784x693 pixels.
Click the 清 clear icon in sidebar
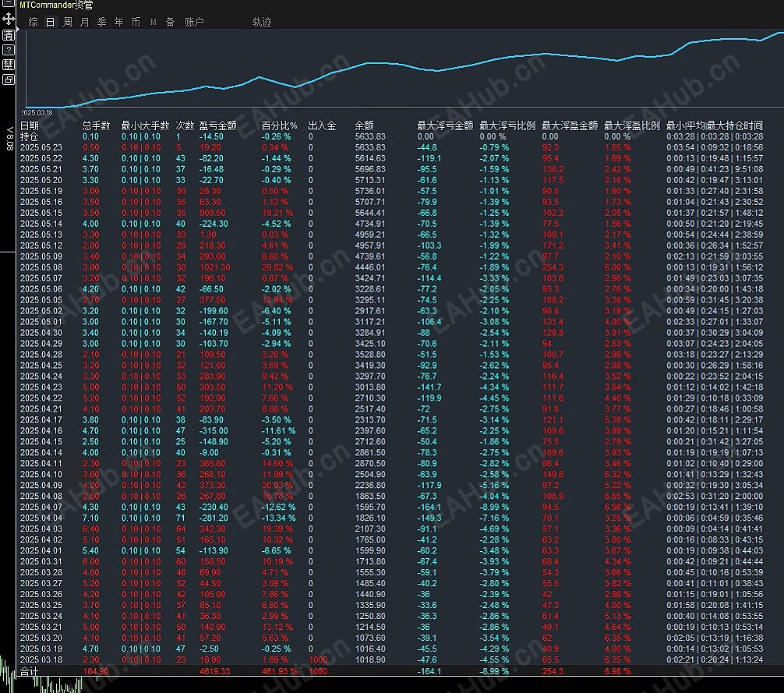(8, 34)
